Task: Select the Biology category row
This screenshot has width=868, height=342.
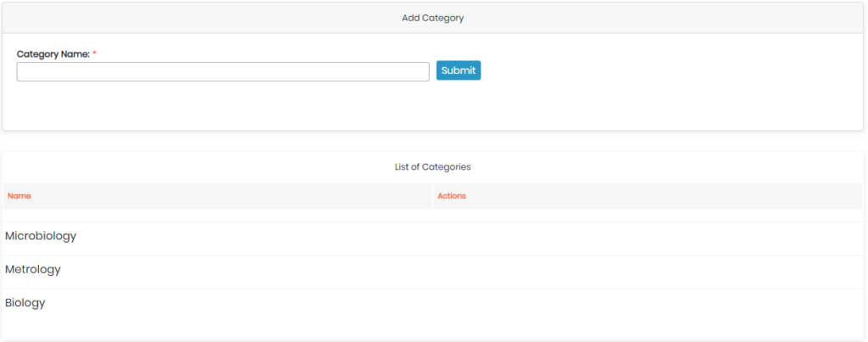Action: pos(433,303)
